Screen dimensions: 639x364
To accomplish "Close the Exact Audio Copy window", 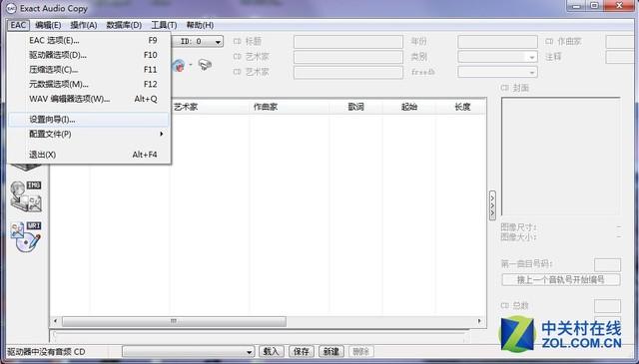I will [619, 6].
